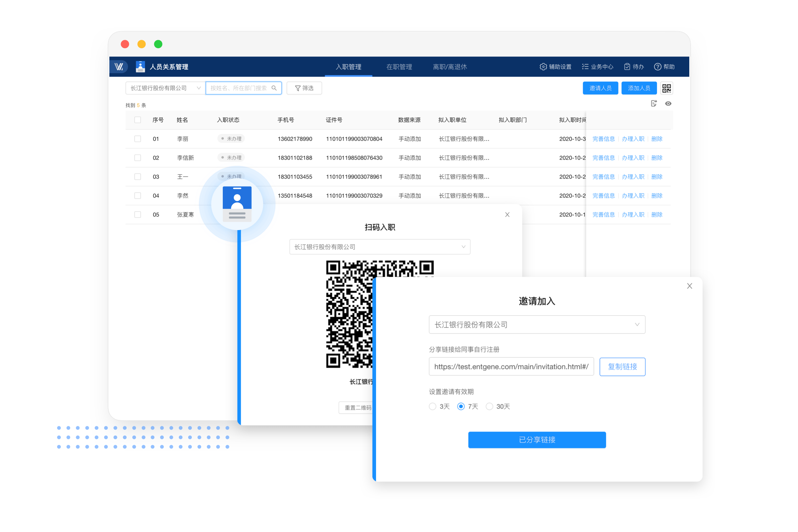Viewport: 798px width, 532px height.
Task: Check the row 04 李然 checkbox
Action: (x=137, y=196)
